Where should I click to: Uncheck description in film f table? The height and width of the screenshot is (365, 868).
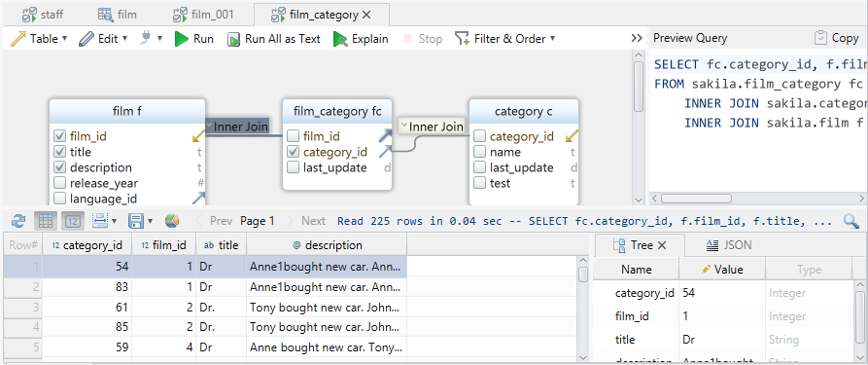(60, 167)
